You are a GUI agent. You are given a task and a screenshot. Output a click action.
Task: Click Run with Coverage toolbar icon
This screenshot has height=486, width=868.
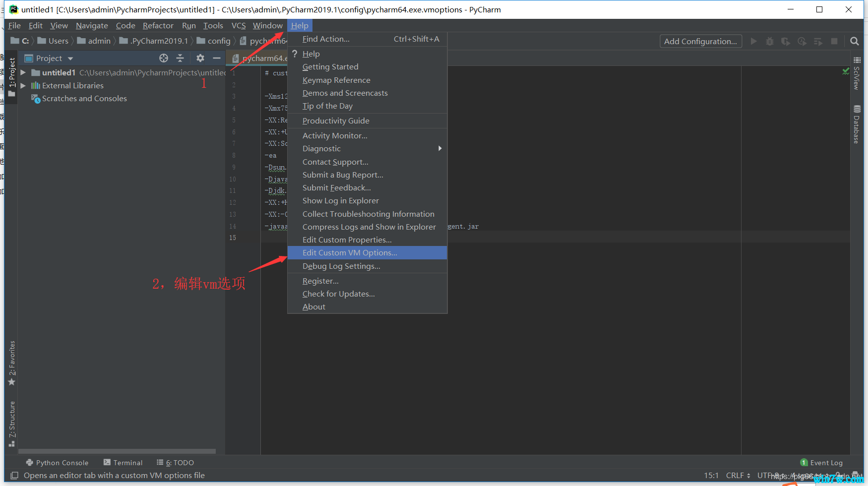click(x=786, y=41)
